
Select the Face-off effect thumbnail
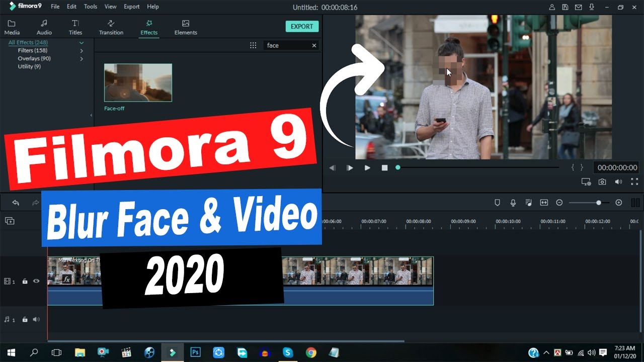(138, 82)
